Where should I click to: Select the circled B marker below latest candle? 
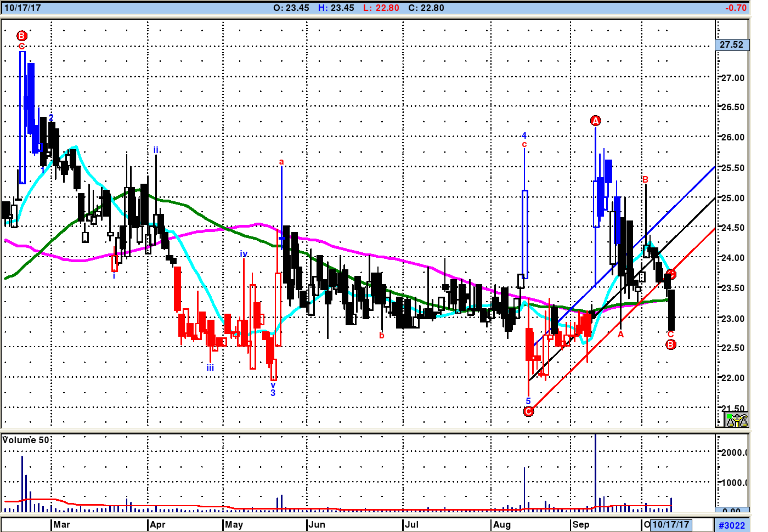click(x=670, y=344)
